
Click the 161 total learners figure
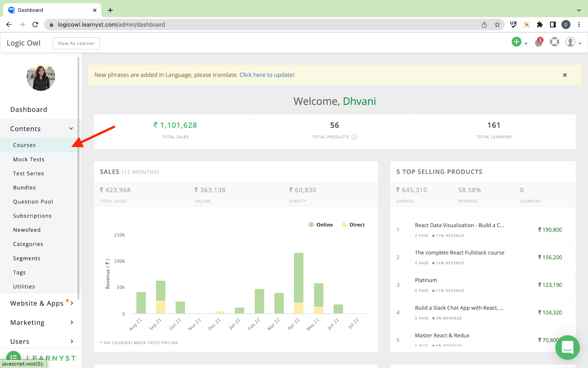pos(494,125)
